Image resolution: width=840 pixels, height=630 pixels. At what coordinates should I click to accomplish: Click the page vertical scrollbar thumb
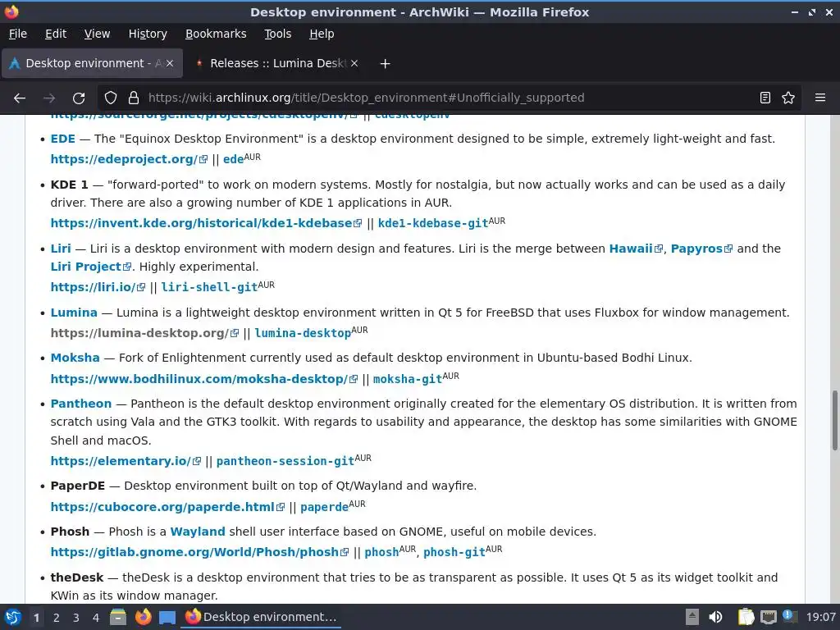click(834, 421)
